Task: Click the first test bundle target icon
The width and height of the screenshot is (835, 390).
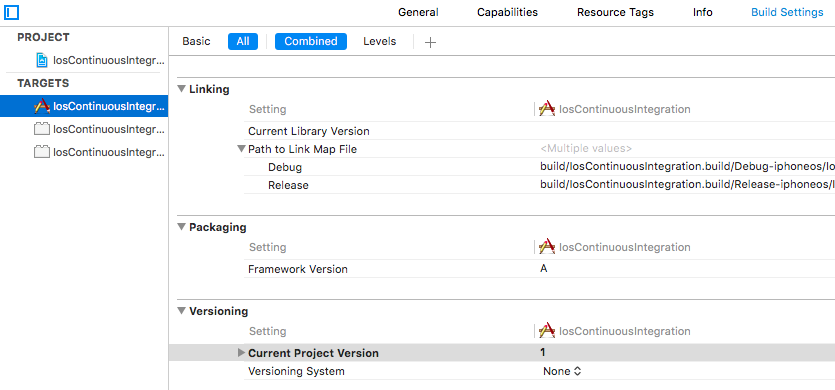Action: [42, 129]
